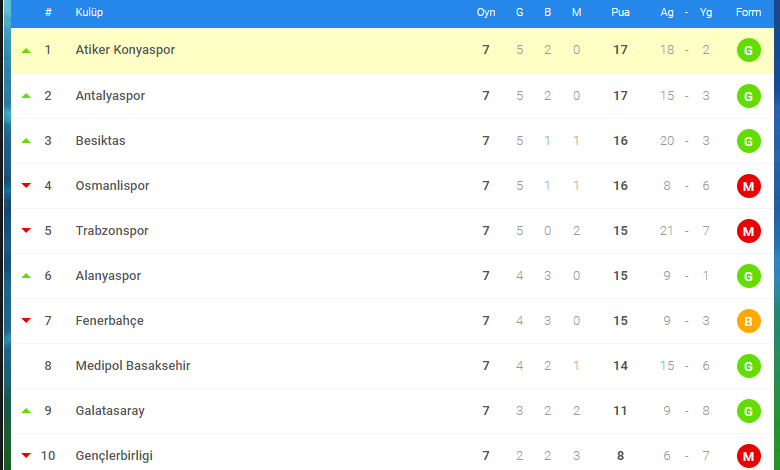Screen dimensions: 780x470
Task: Open Besiktas club name link
Action: (x=100, y=141)
